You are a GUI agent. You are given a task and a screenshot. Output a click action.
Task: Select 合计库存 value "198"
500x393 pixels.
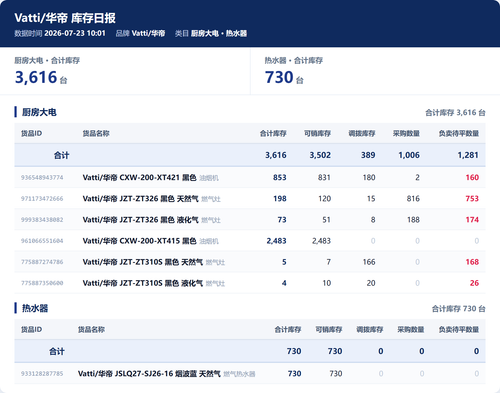(x=280, y=199)
